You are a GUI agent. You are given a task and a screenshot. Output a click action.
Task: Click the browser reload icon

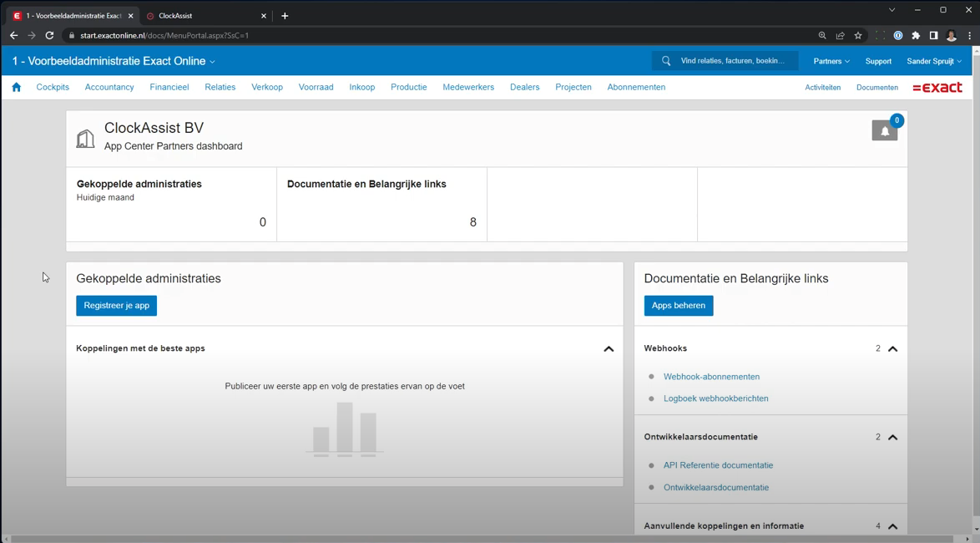[x=49, y=36]
